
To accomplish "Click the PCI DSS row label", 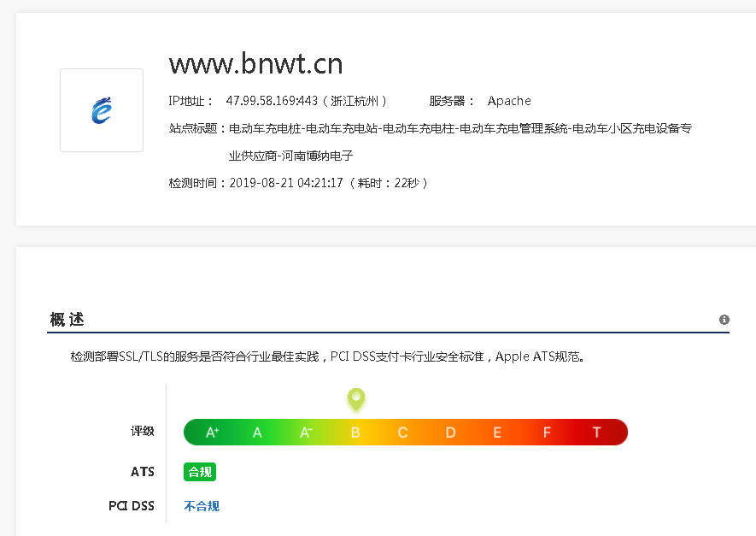I will [x=132, y=505].
